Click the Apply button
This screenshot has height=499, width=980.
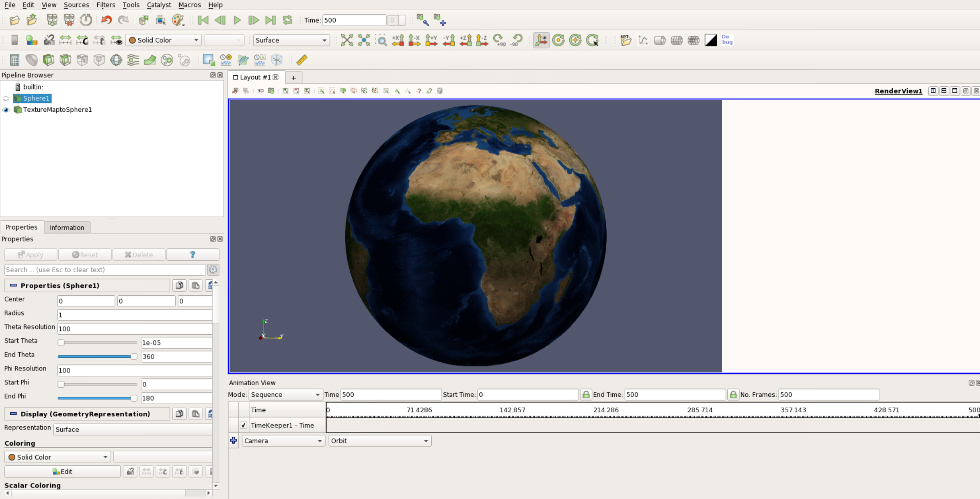click(31, 255)
